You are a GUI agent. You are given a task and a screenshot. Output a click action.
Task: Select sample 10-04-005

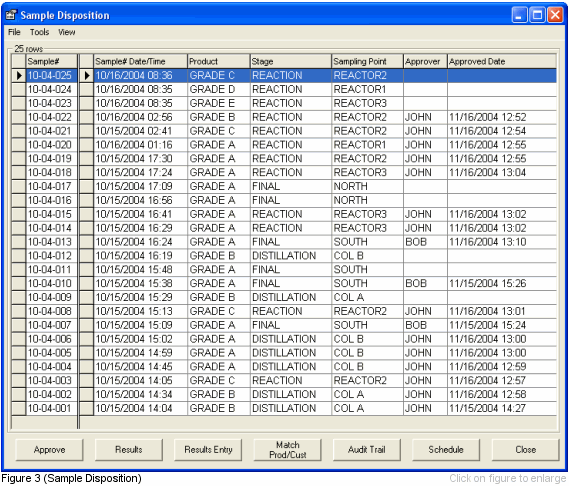(x=52, y=353)
